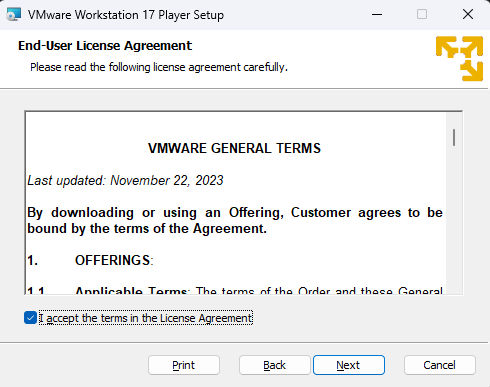Click the Next button
This screenshot has width=490, height=387.
pyautogui.click(x=349, y=365)
